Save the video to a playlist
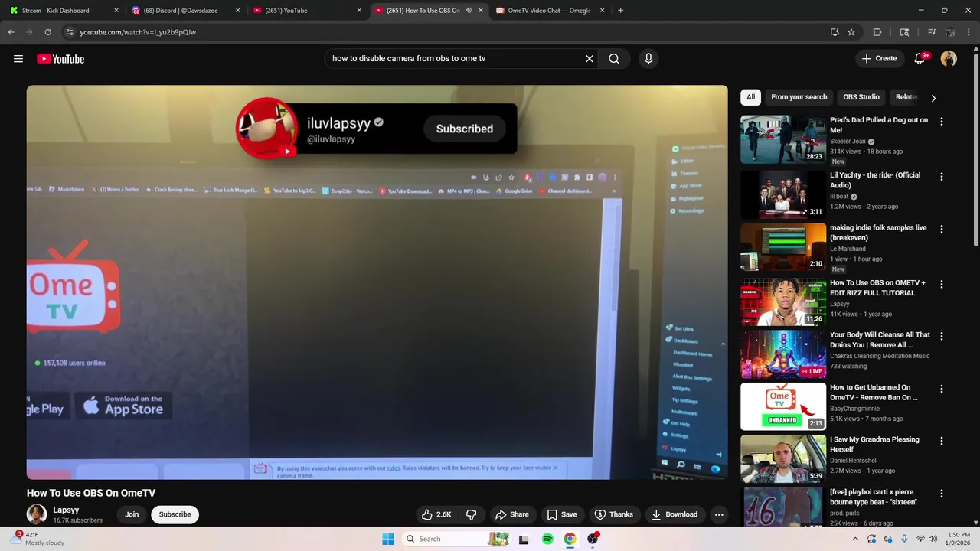 pyautogui.click(x=562, y=514)
